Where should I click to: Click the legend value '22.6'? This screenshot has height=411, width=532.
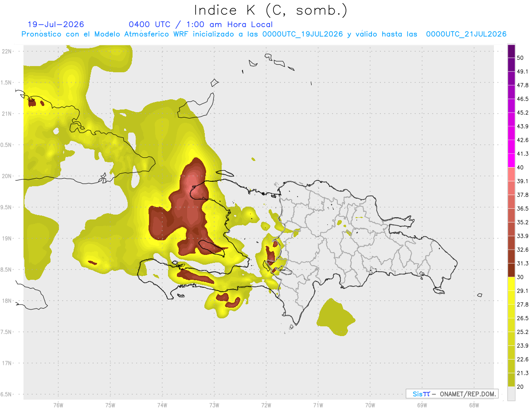coord(523,360)
